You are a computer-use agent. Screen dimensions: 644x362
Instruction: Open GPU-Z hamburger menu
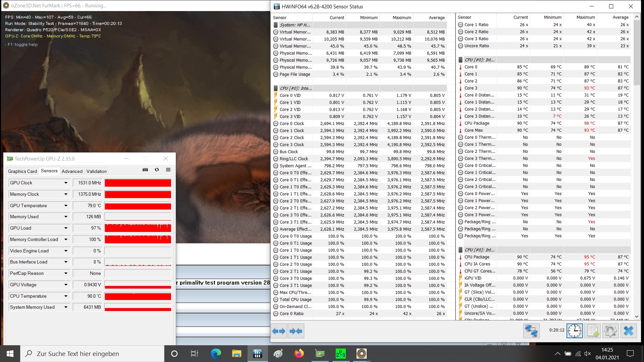[168, 170]
